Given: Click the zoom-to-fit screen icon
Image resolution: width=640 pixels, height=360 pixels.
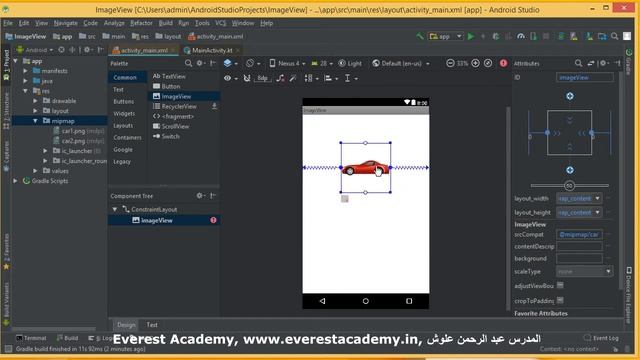Looking at the screenshot, I should 488,63.
